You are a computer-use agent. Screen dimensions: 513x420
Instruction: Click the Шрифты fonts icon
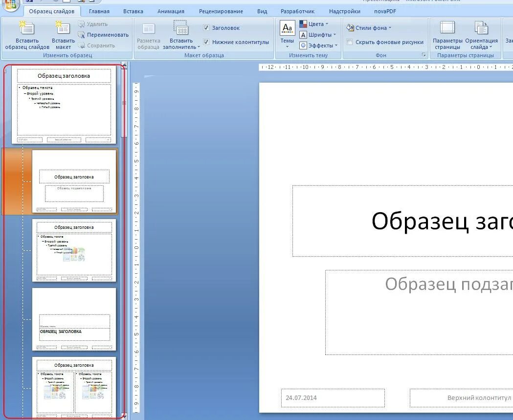(303, 35)
